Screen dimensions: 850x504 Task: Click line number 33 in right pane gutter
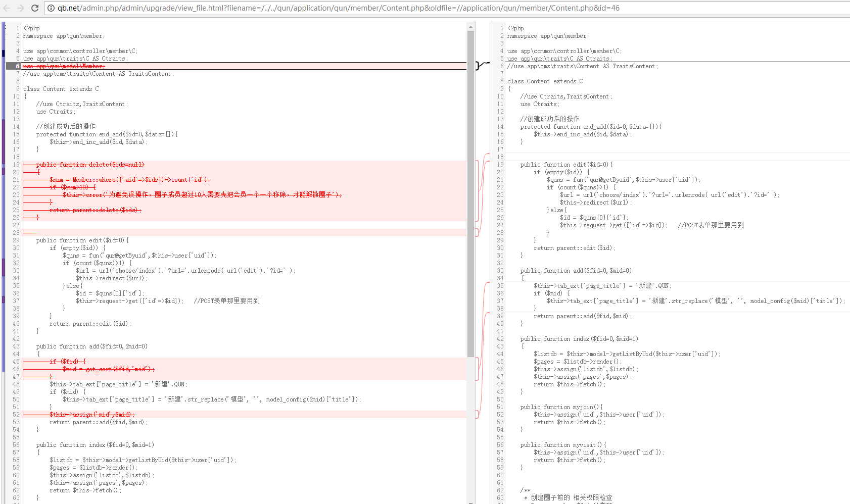pos(500,271)
